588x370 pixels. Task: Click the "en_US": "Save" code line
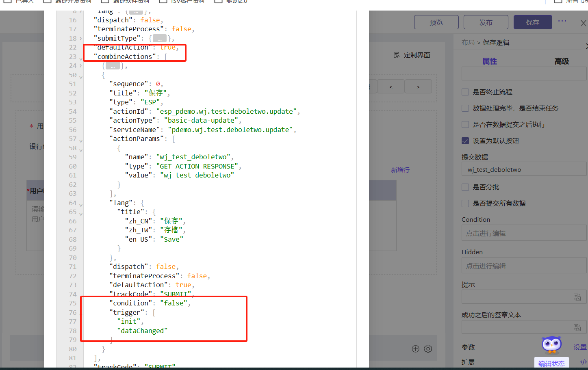pyautogui.click(x=154, y=239)
